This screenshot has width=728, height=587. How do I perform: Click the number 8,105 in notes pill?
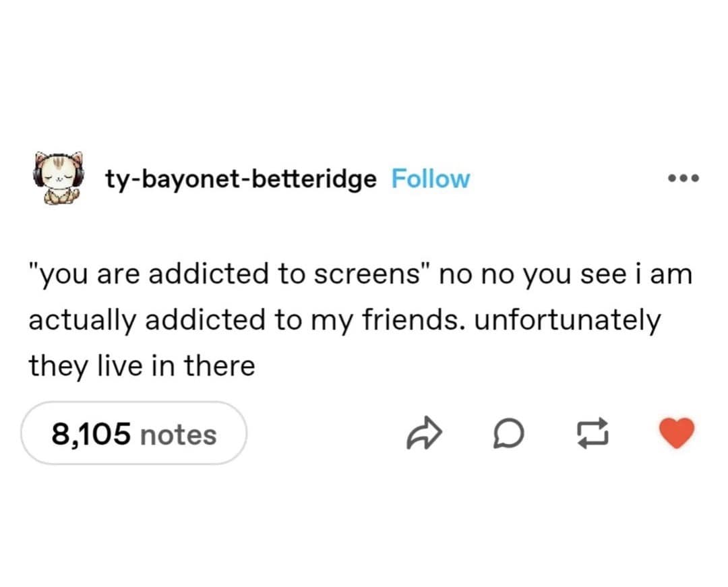click(x=90, y=434)
